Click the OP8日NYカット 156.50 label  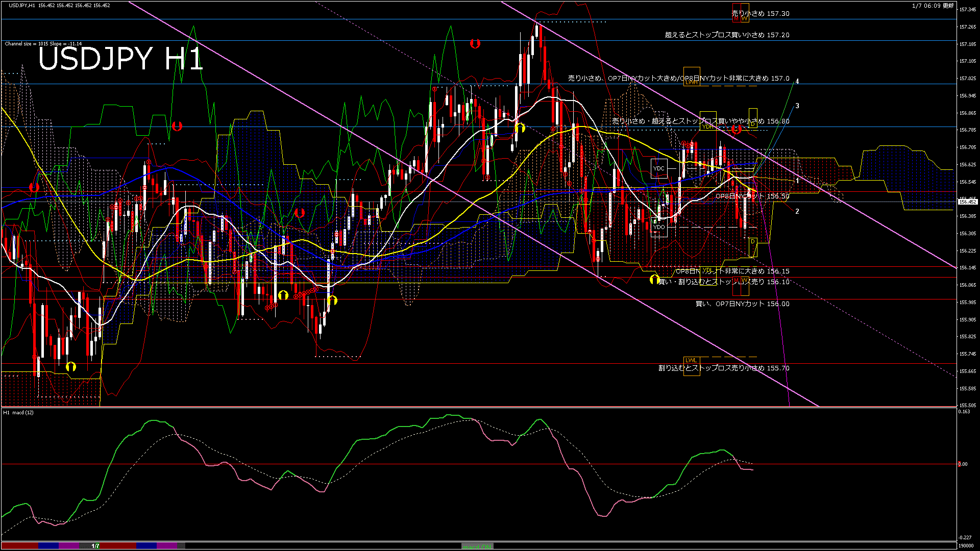(x=752, y=196)
